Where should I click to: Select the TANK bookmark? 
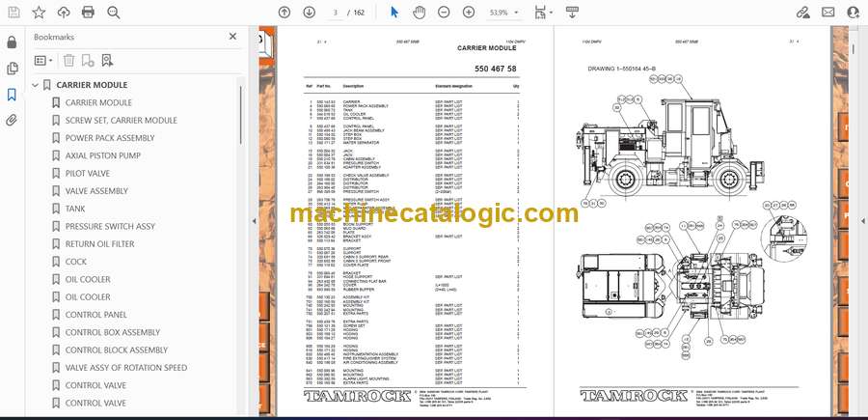point(75,209)
